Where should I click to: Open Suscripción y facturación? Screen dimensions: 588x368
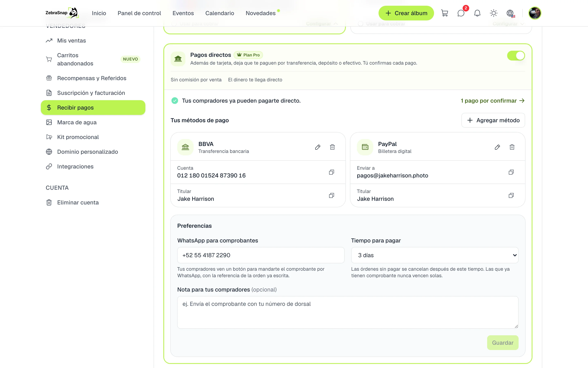(x=93, y=93)
